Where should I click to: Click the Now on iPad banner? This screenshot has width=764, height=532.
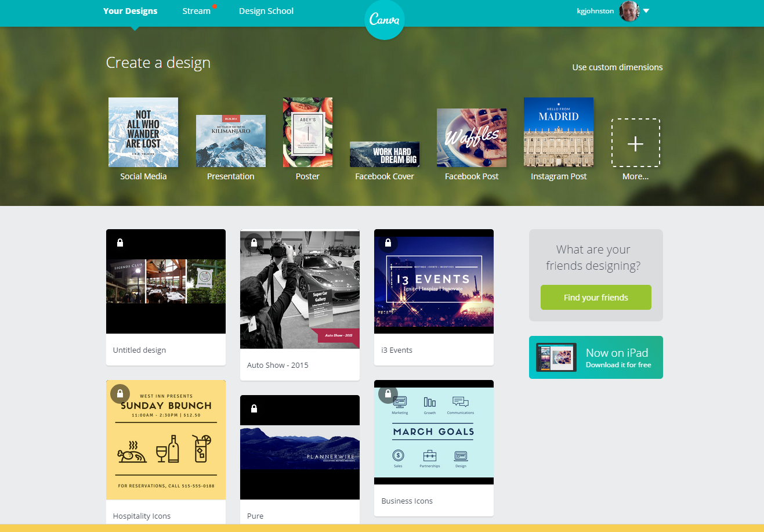coord(596,357)
